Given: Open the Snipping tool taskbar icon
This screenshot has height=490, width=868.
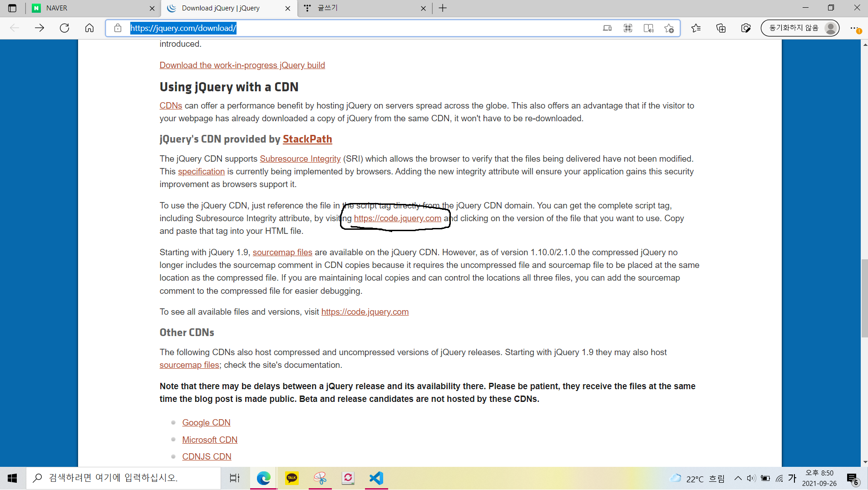Looking at the screenshot, I should point(320,478).
